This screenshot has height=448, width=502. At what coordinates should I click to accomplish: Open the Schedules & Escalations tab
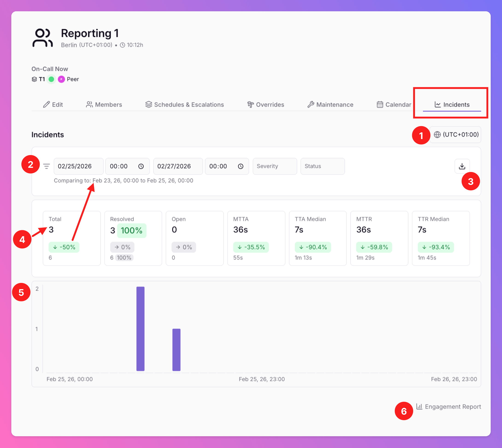(x=185, y=105)
